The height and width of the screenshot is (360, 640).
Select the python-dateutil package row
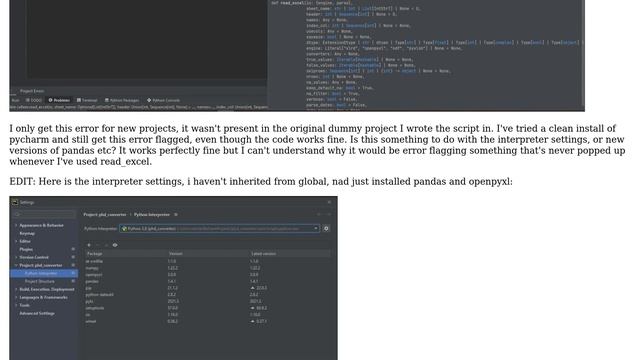tap(208, 294)
